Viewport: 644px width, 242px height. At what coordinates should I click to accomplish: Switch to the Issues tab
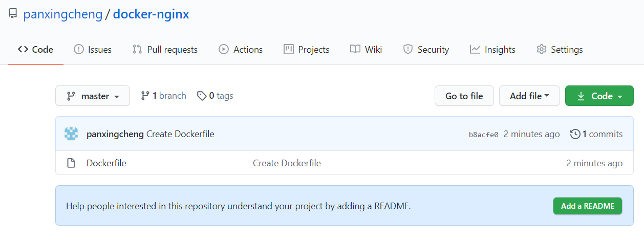(93, 50)
